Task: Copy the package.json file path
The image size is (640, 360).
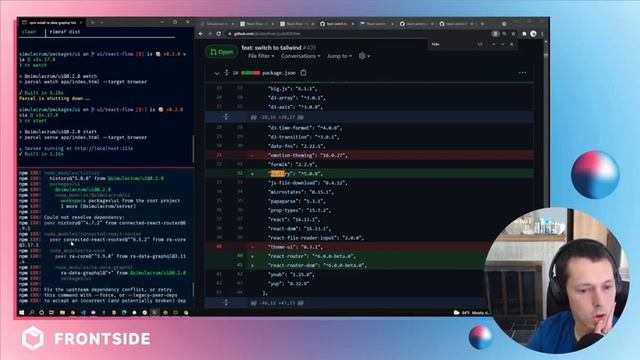Action: (x=303, y=73)
